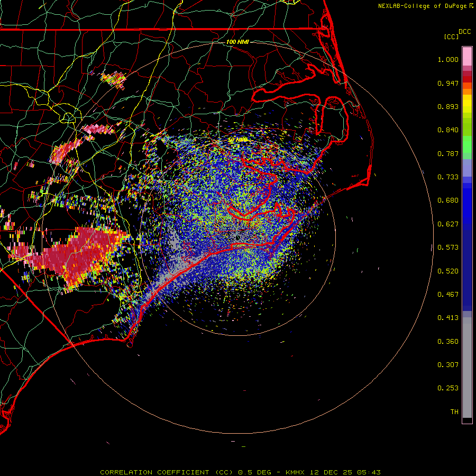476x476 pixels.
Task: Click the 1.000 legend value
Action: [448, 59]
